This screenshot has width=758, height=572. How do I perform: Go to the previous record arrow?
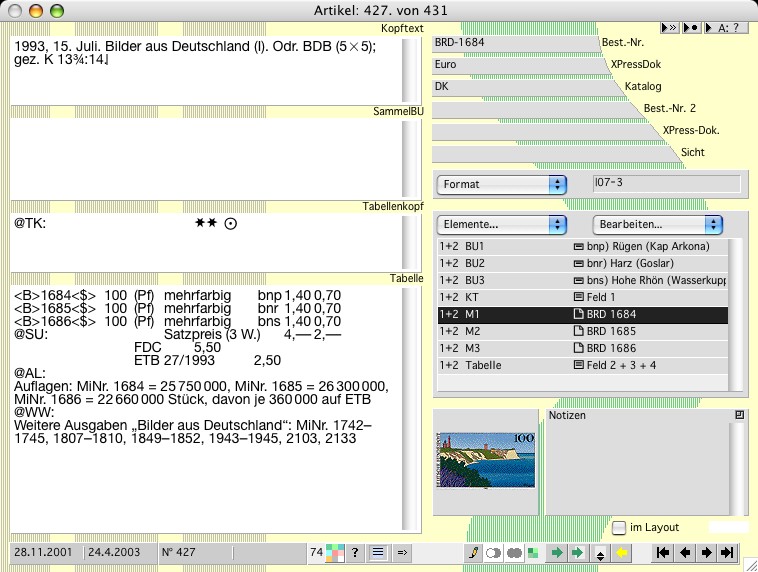tap(685, 551)
